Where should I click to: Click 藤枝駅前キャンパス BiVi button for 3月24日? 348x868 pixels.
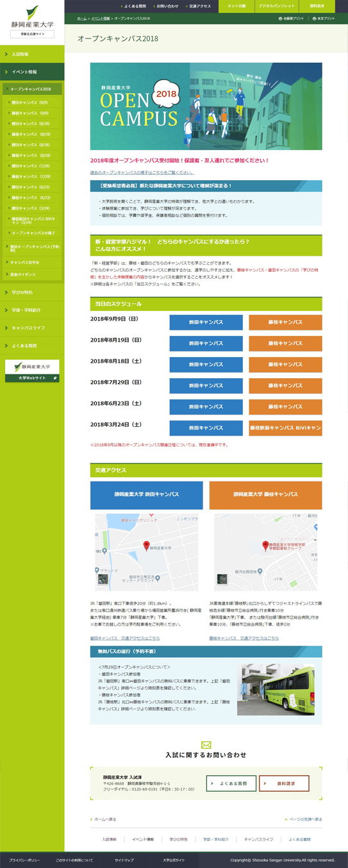pyautogui.click(x=285, y=428)
